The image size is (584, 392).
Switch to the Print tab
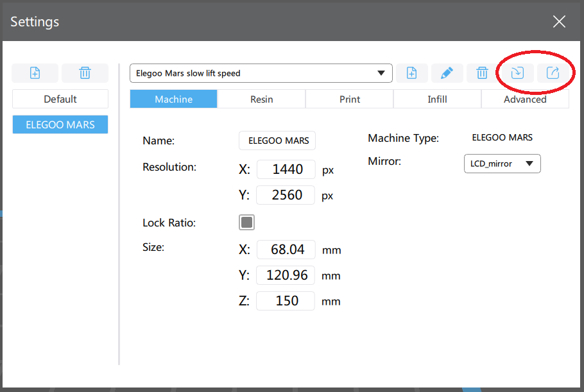349,99
